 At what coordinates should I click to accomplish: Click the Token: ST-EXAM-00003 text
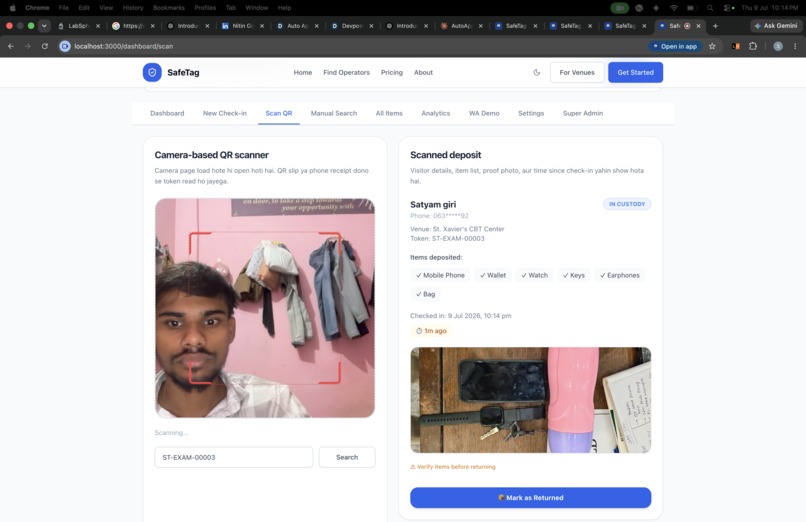[447, 238]
